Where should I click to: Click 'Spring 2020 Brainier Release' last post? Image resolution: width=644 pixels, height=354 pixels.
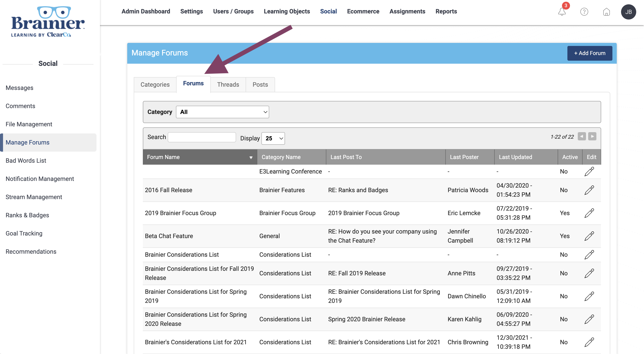367,319
